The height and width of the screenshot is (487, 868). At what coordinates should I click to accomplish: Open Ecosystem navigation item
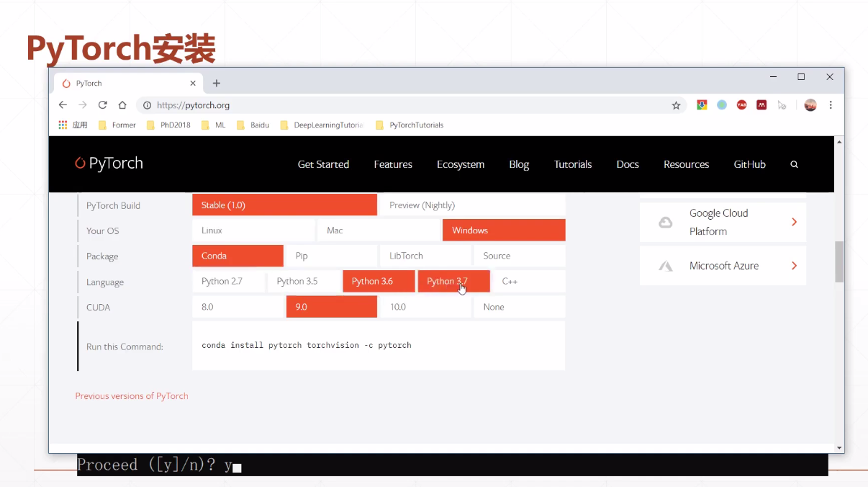click(x=461, y=164)
